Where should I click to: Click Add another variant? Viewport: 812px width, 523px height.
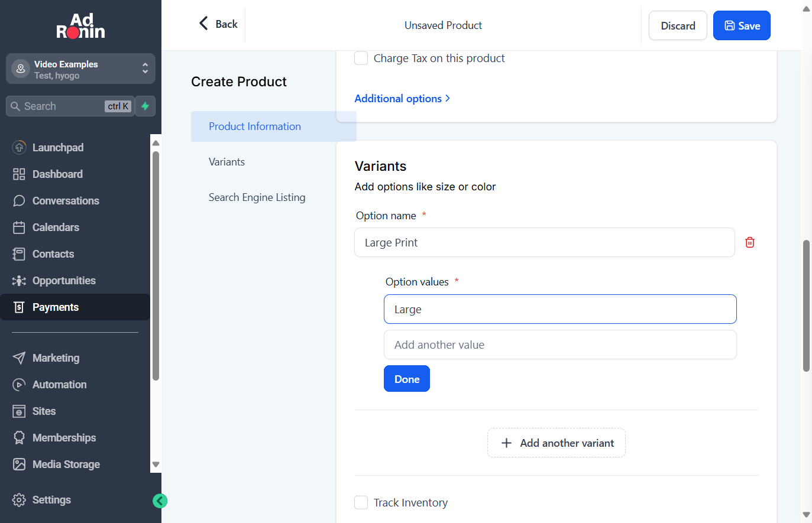click(557, 443)
